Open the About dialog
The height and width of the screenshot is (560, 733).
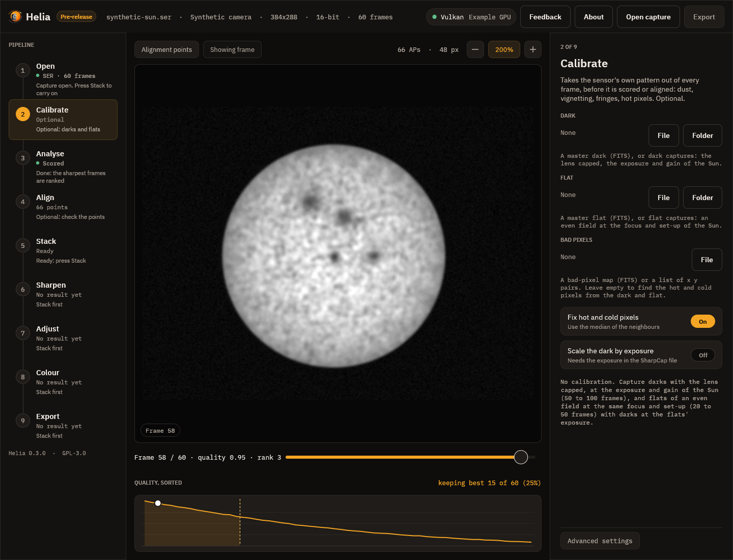(594, 17)
